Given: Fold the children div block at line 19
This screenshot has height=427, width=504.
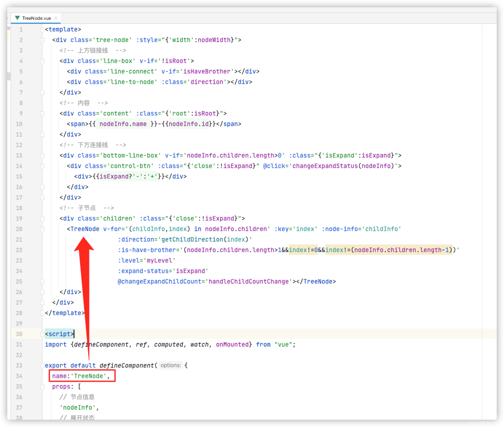Looking at the screenshot, I should (x=42, y=218).
